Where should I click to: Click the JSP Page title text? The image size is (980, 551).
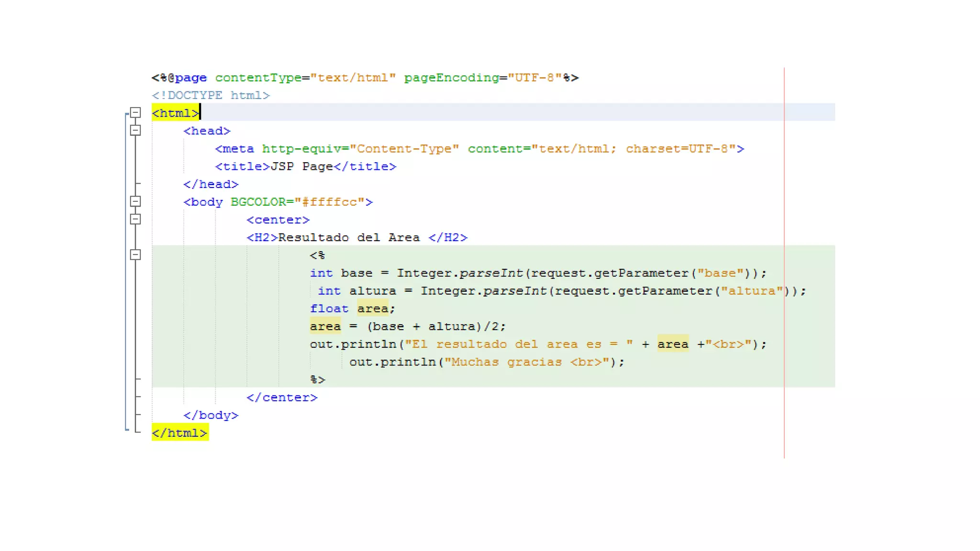point(301,166)
